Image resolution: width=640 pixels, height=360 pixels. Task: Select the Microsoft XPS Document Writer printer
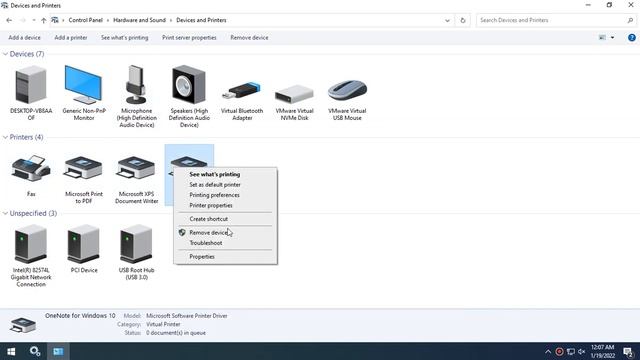point(136,168)
